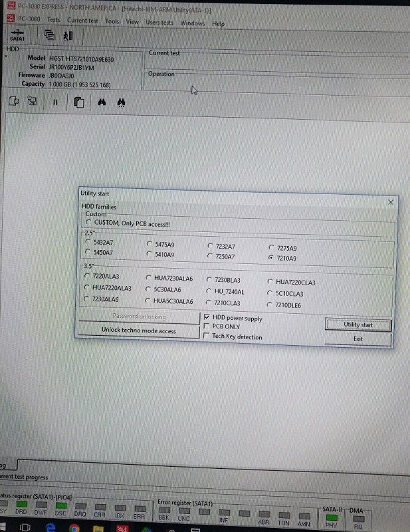Screen dimensions: 410x532
Task: Select the 7250A7 family
Action: point(221,256)
